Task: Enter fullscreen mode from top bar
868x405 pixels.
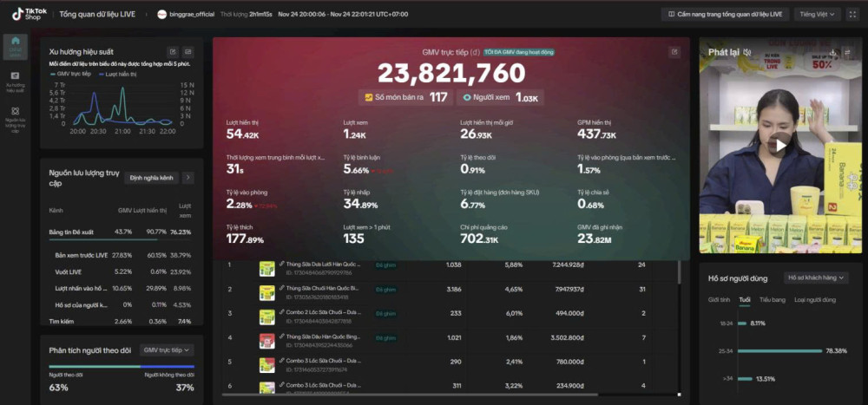Action: coord(852,14)
